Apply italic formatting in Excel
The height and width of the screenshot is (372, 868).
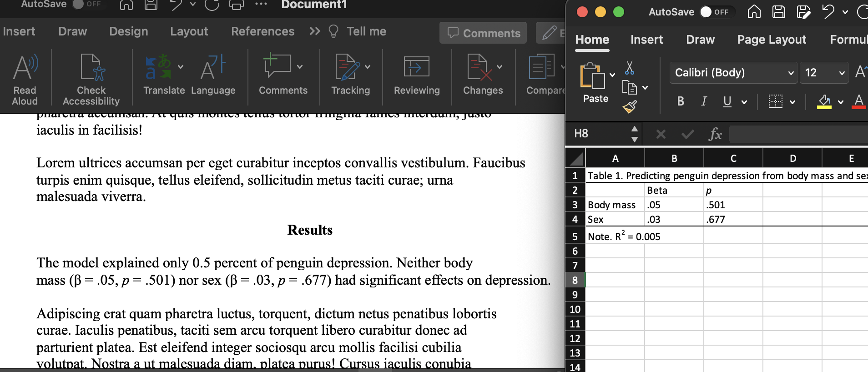click(x=704, y=101)
